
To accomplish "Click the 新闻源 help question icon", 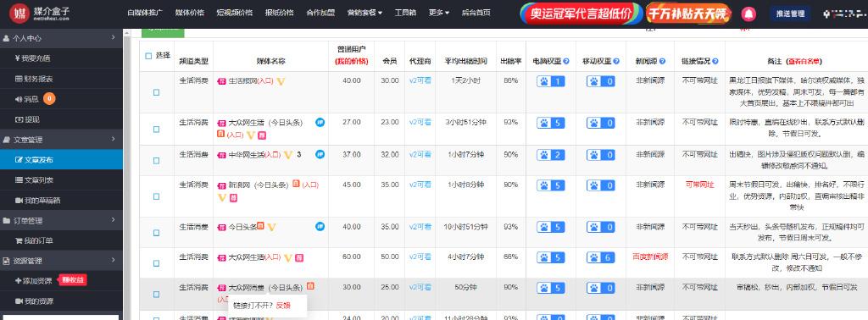I will pyautogui.click(x=663, y=61).
